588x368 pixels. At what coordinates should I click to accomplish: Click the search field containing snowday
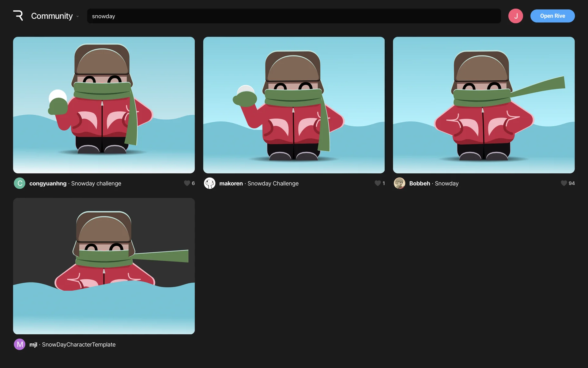coord(294,16)
